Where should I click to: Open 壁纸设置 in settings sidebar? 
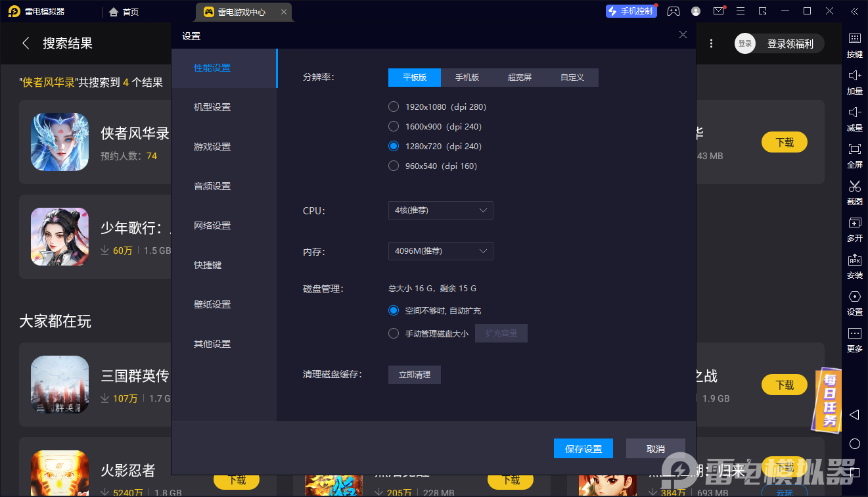pyautogui.click(x=224, y=305)
